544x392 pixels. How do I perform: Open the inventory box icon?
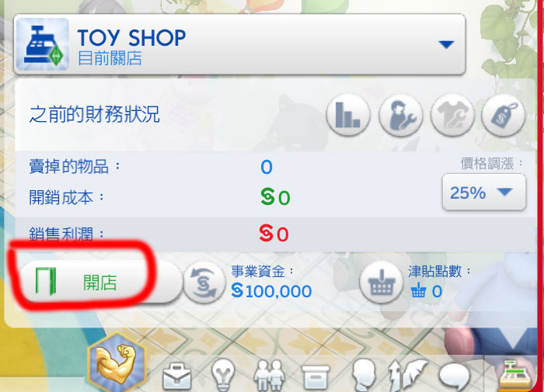click(x=316, y=377)
